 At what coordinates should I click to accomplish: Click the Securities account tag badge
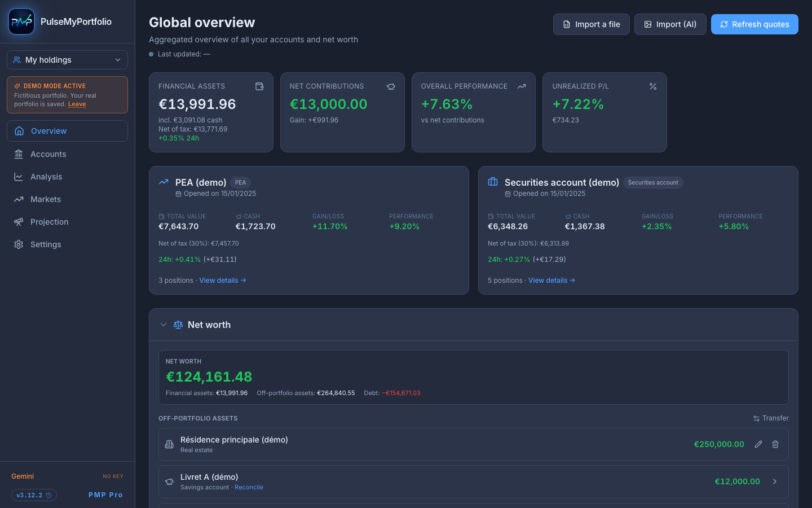[653, 182]
